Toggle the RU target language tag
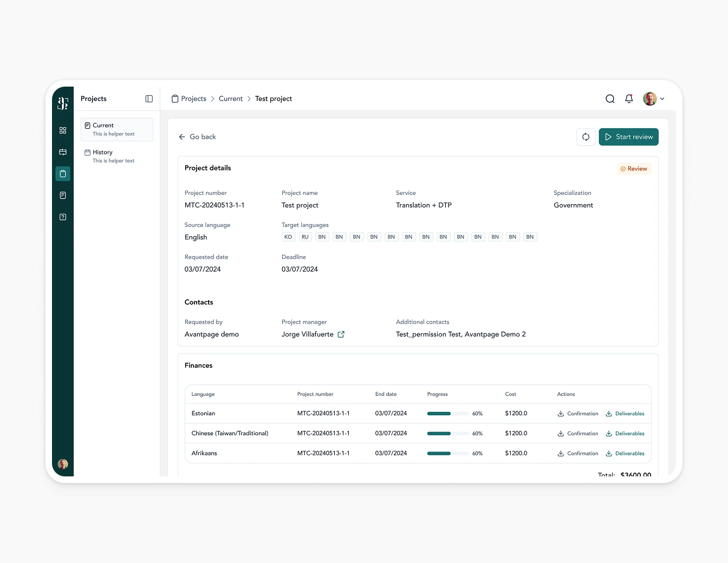728x563 pixels. (305, 237)
